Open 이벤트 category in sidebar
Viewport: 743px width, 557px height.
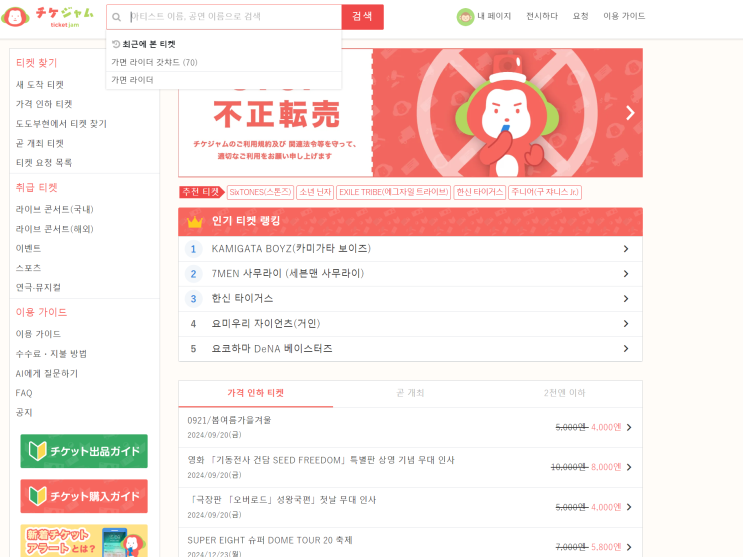pos(28,248)
